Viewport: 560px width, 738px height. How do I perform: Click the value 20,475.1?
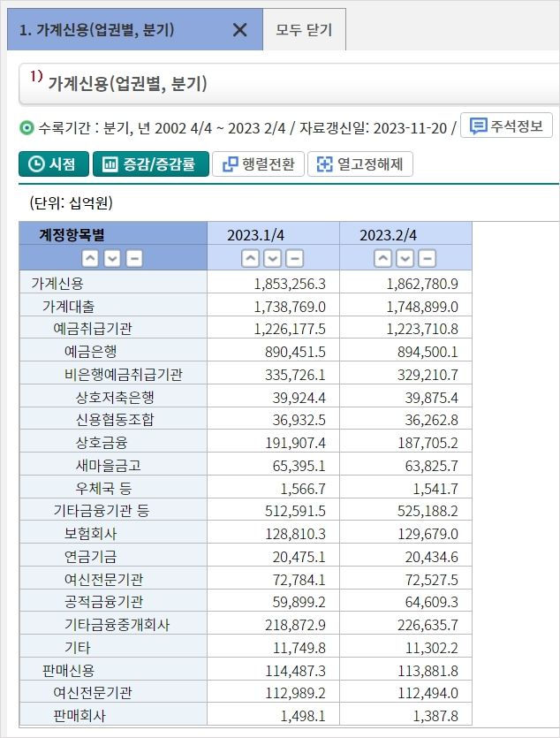pos(299,558)
